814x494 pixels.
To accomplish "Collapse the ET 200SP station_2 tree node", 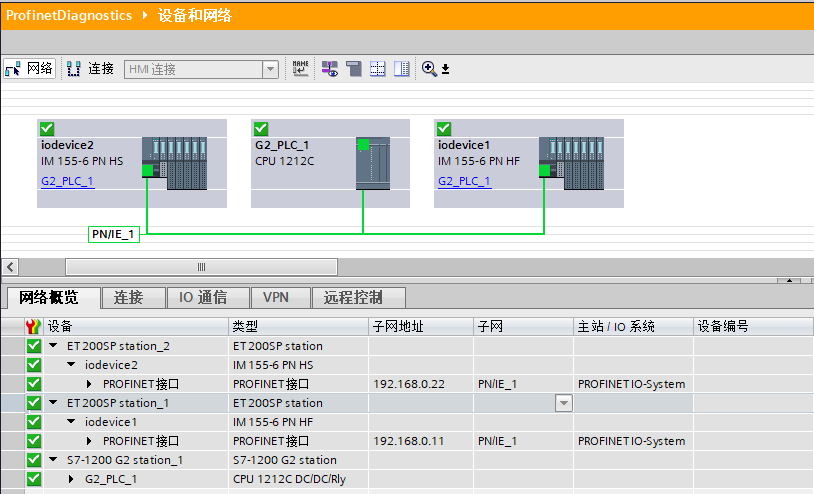I will point(53,346).
